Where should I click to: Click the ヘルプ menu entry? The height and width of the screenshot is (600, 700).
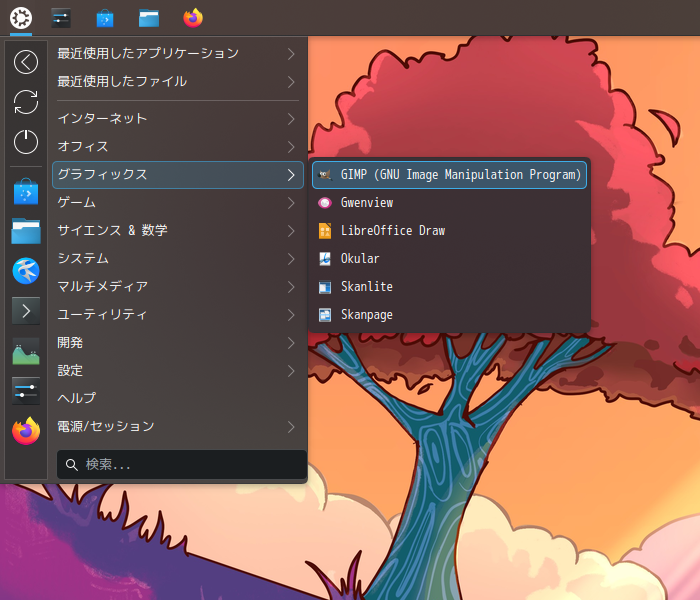[x=178, y=398]
